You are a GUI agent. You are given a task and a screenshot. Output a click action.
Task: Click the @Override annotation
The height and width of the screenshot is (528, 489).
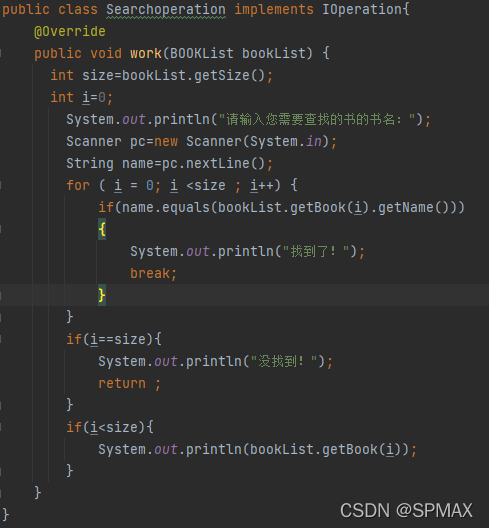pos(70,31)
